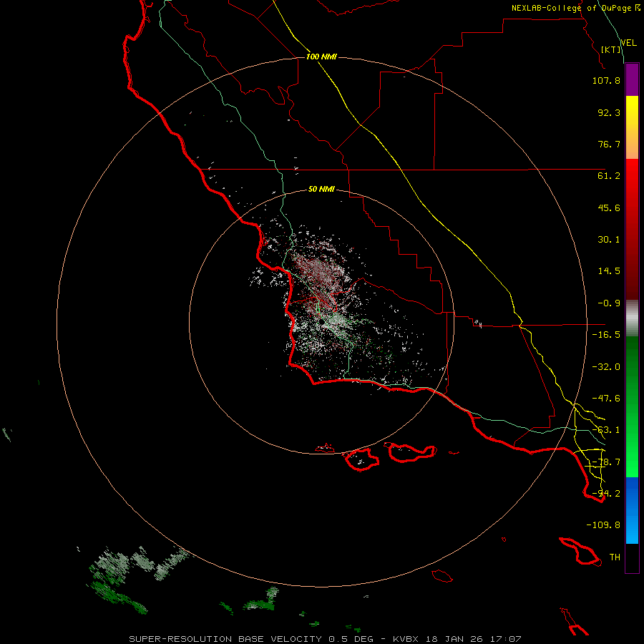Screen dimensions: 644x644
Task: Click the 50 NMI range ring label
Action: (x=321, y=190)
